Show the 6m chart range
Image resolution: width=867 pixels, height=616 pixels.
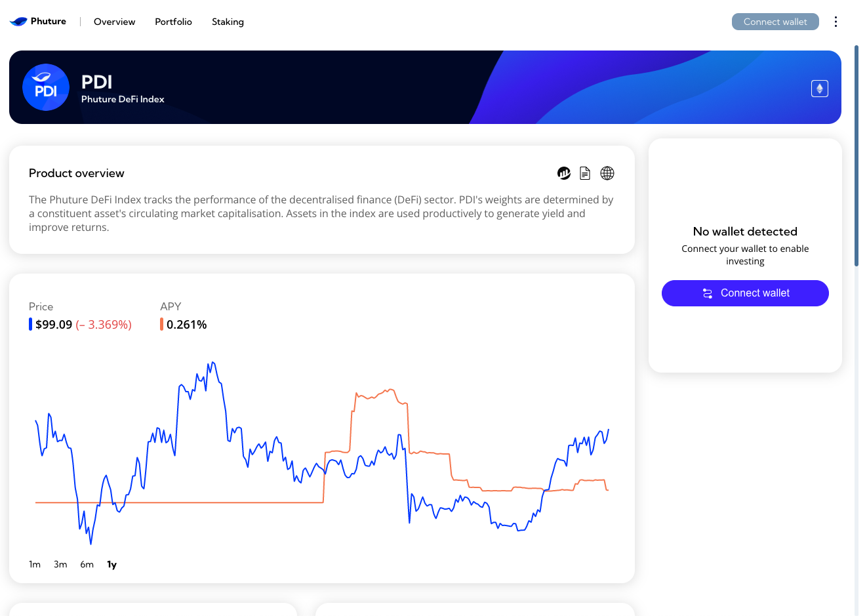click(x=87, y=564)
